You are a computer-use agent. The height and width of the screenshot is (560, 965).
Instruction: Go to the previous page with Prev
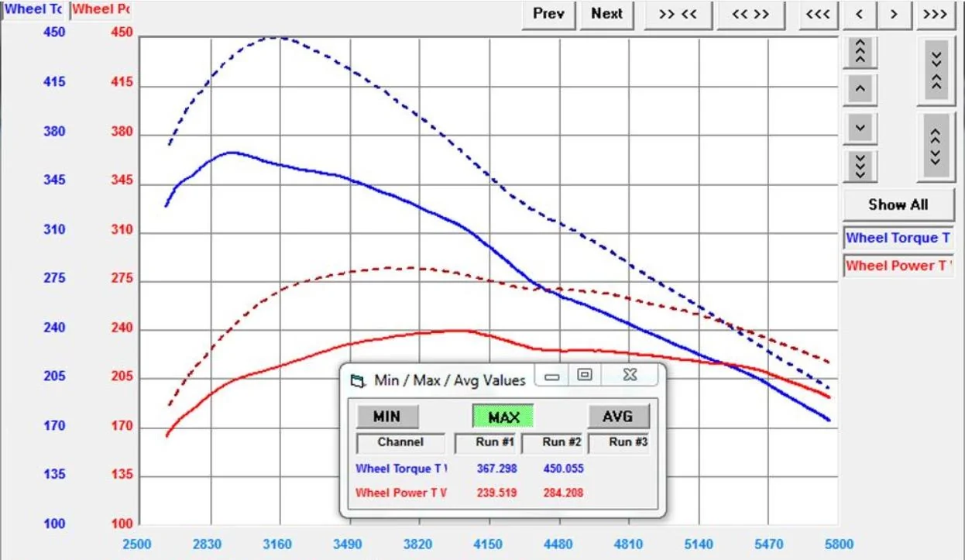548,14
